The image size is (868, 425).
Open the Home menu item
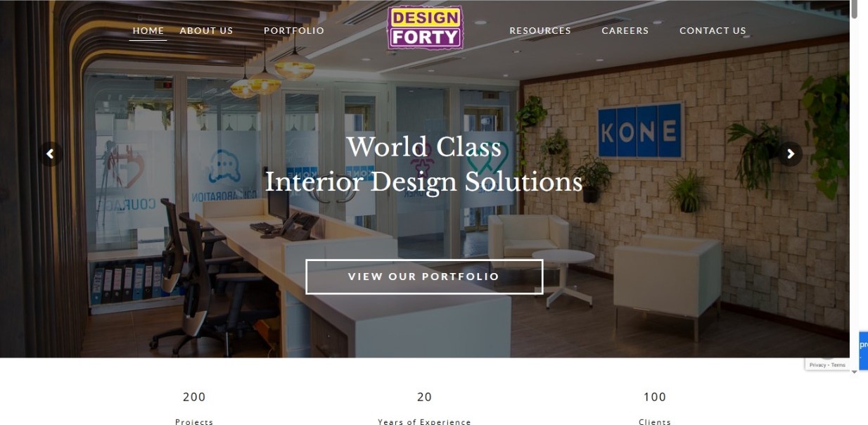[148, 30]
